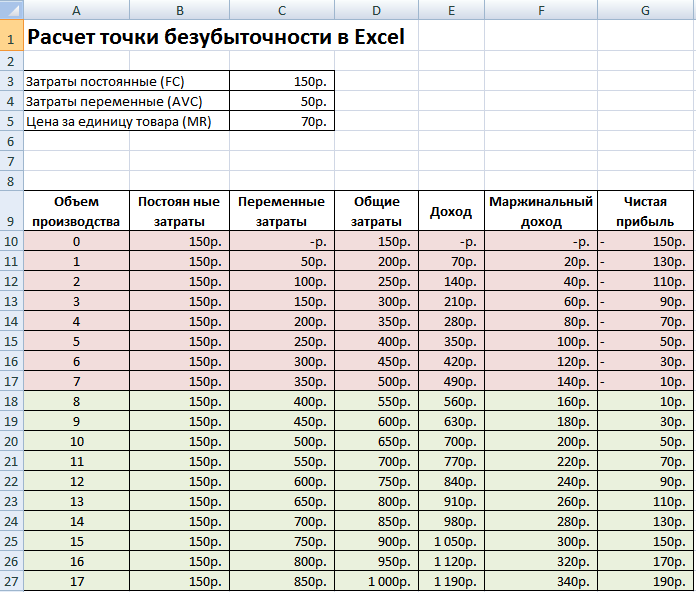Screen dimensions: 696x592
Task: Select column C header
Action: (x=282, y=10)
